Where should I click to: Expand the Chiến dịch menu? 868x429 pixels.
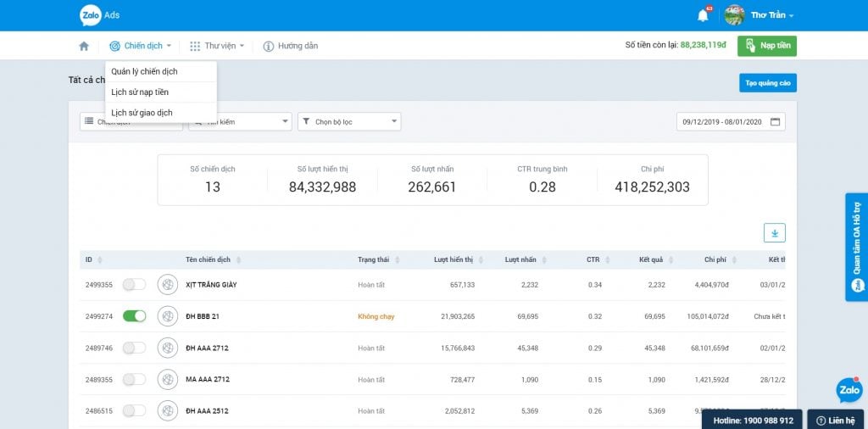pyautogui.click(x=140, y=46)
